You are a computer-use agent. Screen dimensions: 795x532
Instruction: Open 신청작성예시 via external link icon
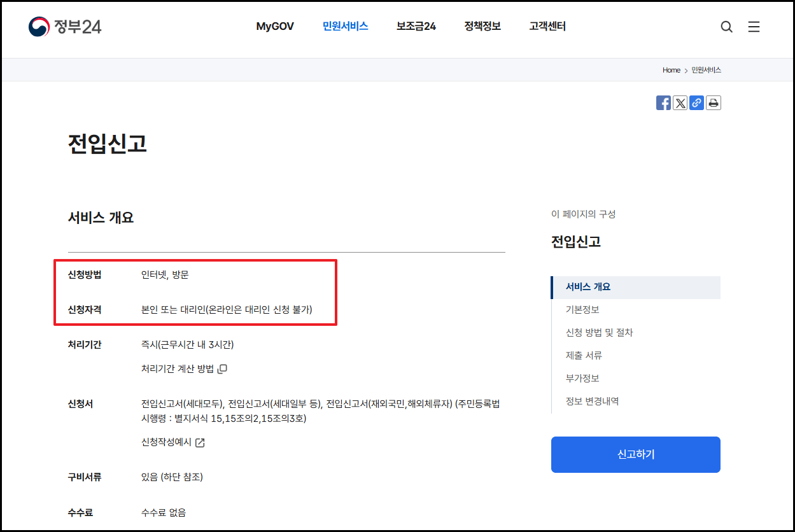point(201,442)
